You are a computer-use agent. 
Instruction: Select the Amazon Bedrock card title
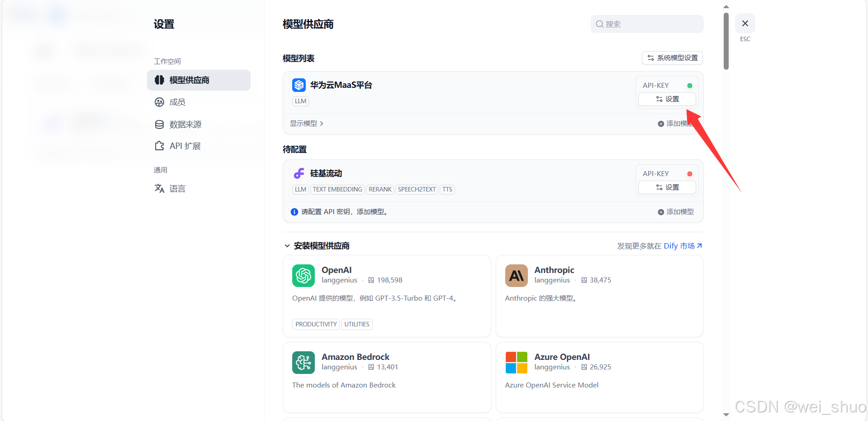pyautogui.click(x=356, y=357)
